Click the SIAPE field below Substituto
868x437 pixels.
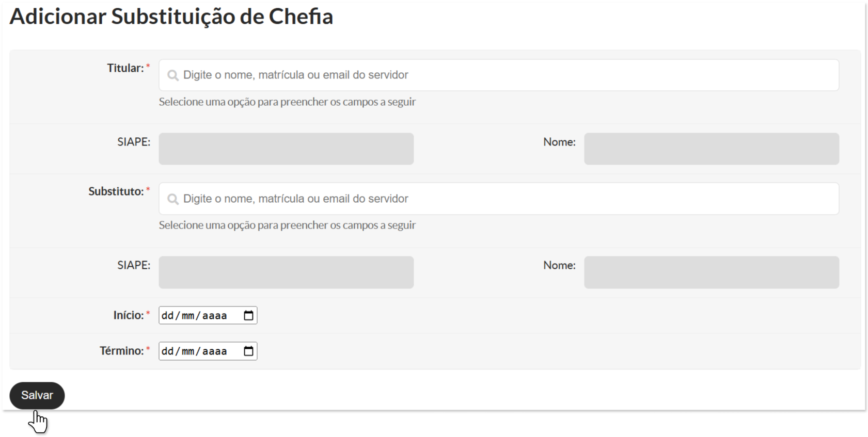click(286, 272)
